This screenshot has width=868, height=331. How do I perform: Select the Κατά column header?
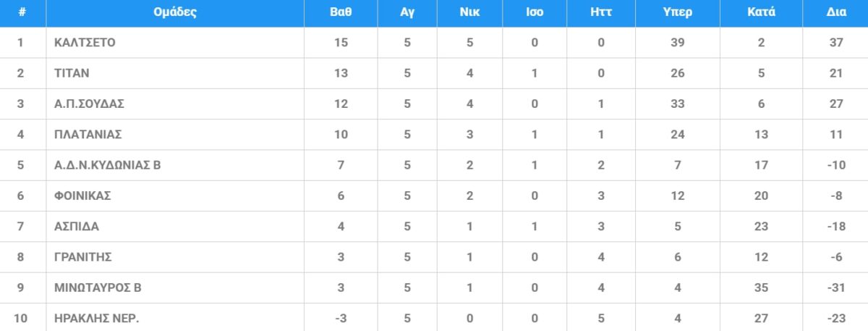tap(761, 12)
